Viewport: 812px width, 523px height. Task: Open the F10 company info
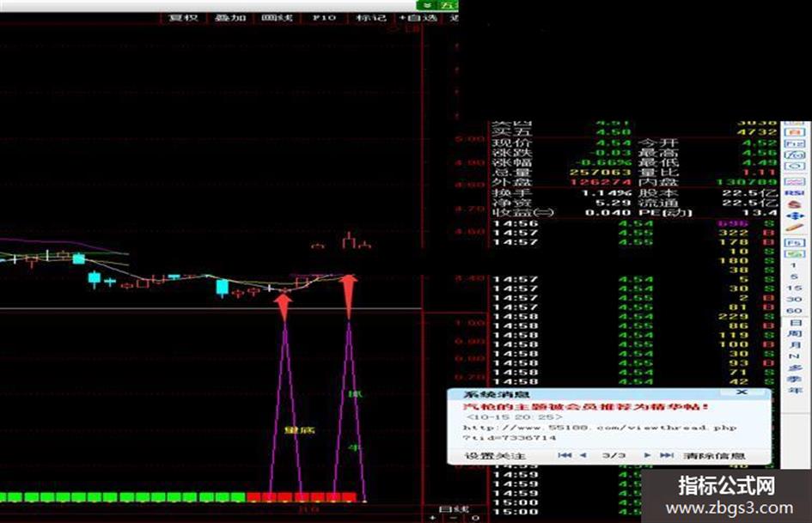coord(324,18)
